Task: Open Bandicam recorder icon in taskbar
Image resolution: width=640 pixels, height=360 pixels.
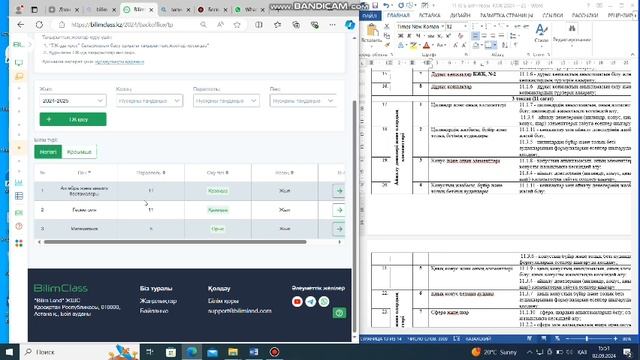Action: pos(274,351)
